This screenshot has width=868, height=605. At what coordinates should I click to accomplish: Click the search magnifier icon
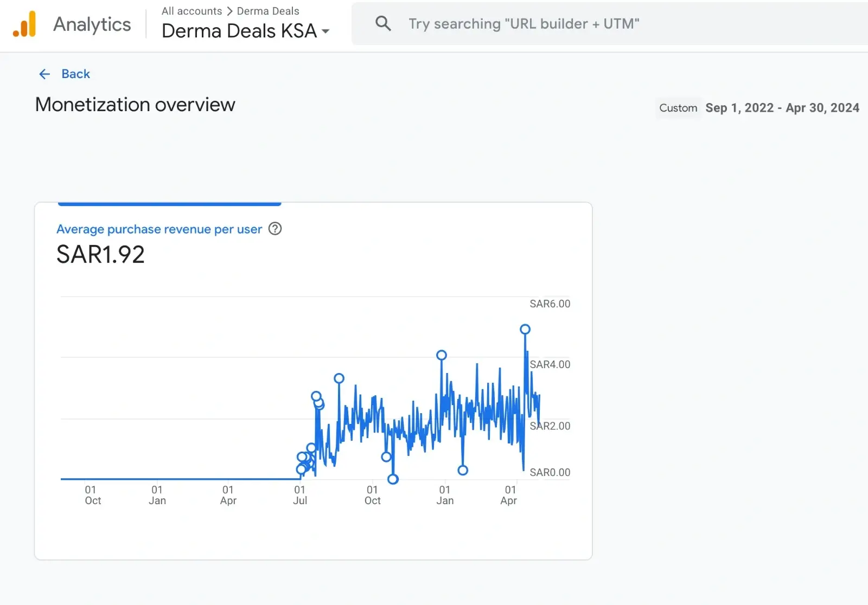[x=383, y=23]
